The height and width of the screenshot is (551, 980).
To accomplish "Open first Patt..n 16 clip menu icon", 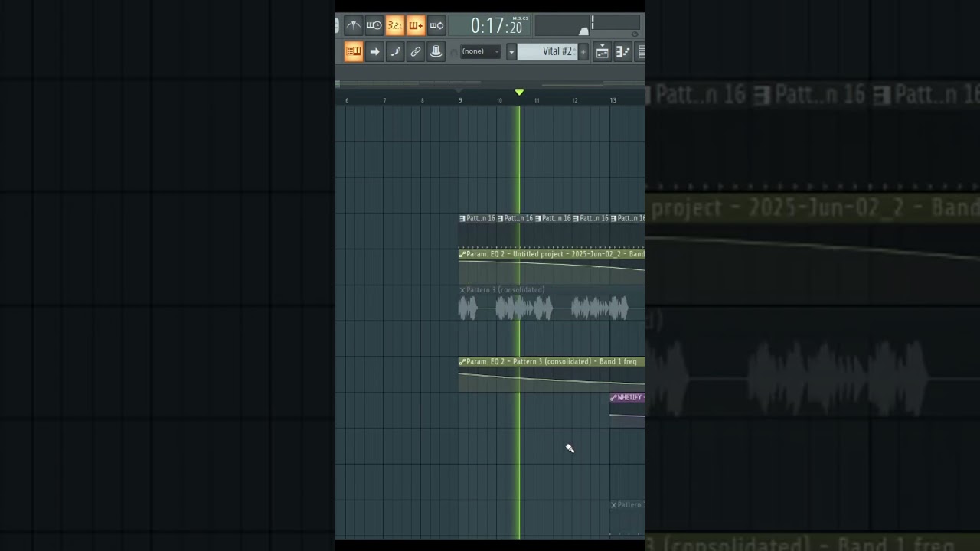I will pyautogui.click(x=462, y=218).
